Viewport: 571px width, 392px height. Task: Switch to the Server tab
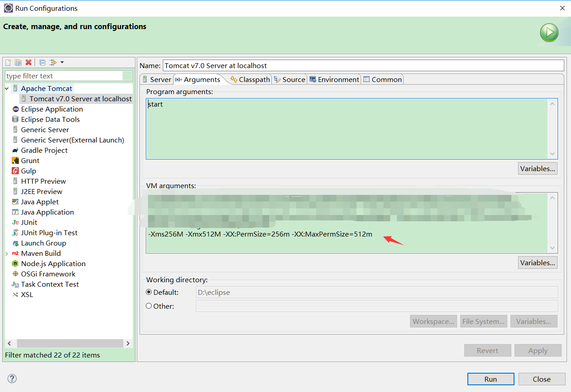coord(157,79)
